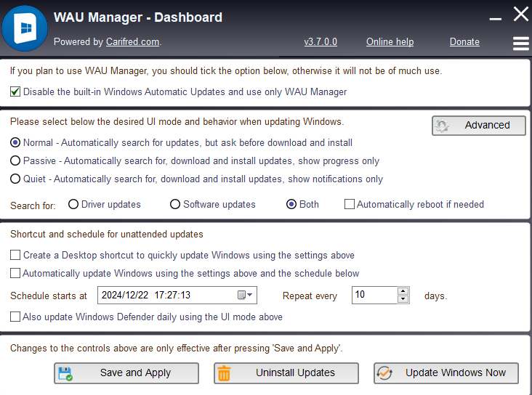The height and width of the screenshot is (395, 532).
Task: Search for Driver updates only
Action: click(x=73, y=204)
